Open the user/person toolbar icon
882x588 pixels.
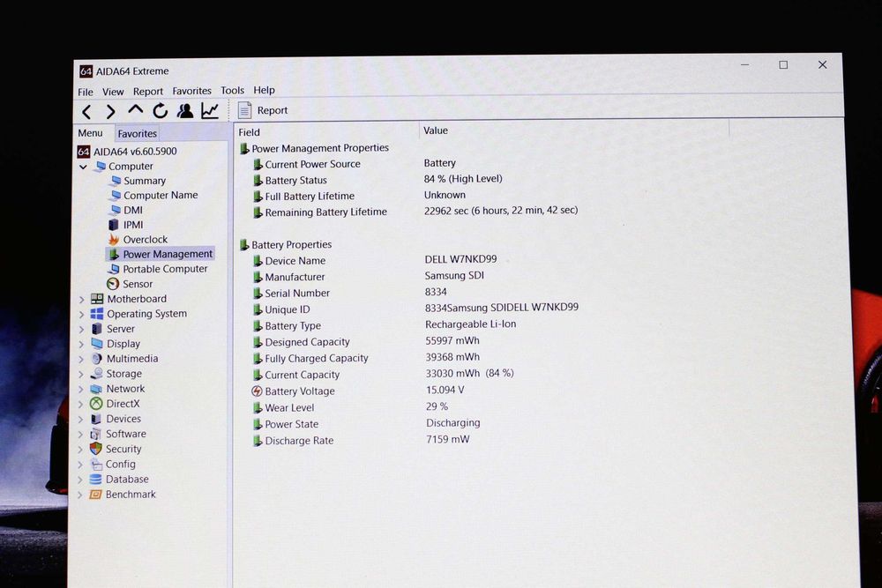pyautogui.click(x=185, y=111)
